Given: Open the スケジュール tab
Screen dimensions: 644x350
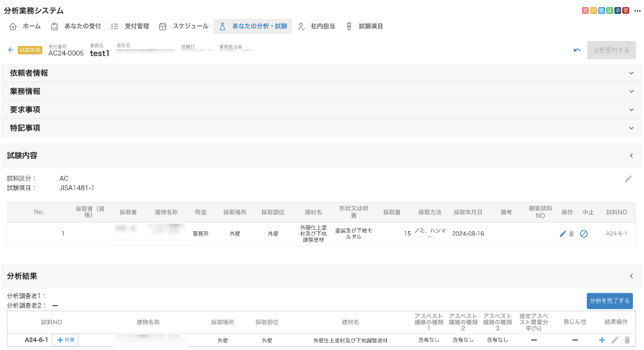Looking at the screenshot, I should click(183, 27).
